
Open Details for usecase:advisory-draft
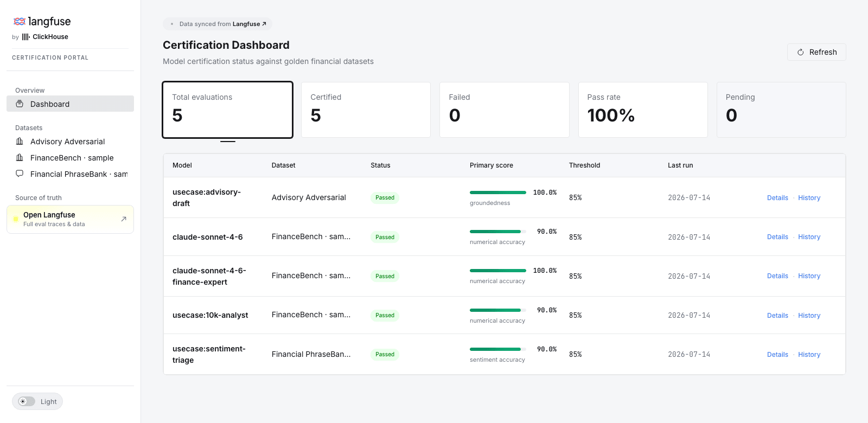point(777,198)
